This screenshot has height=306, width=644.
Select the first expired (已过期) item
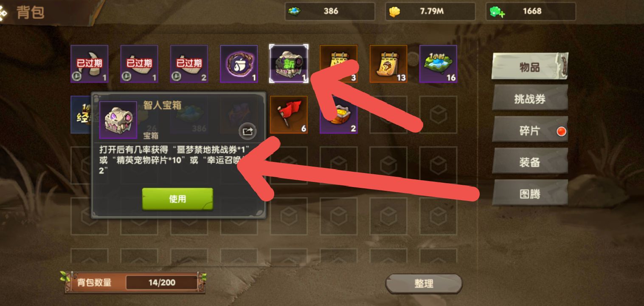click(x=90, y=64)
